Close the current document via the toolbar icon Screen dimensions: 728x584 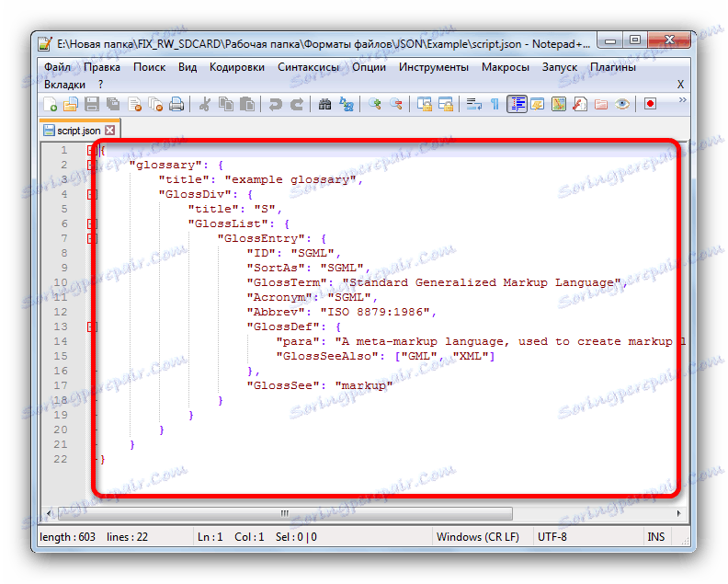(x=134, y=104)
